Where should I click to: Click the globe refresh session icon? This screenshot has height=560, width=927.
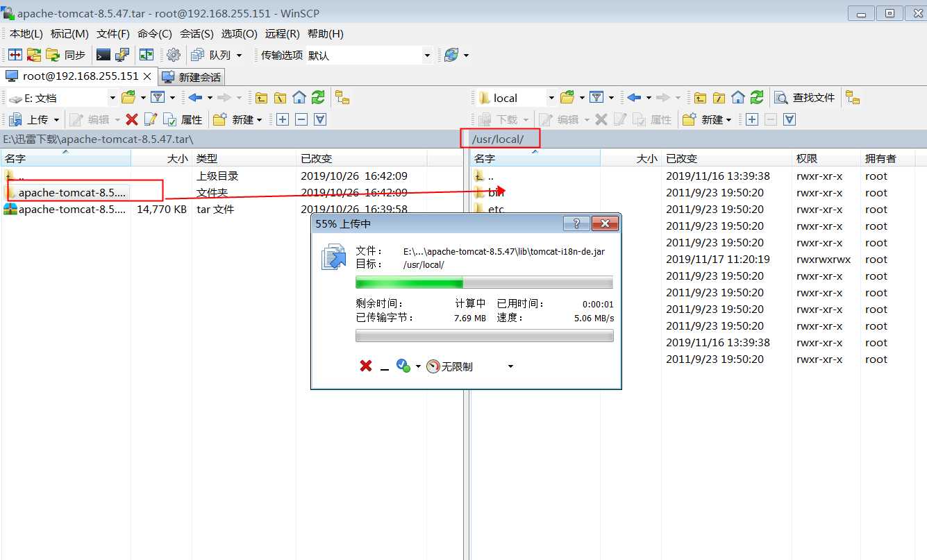451,55
